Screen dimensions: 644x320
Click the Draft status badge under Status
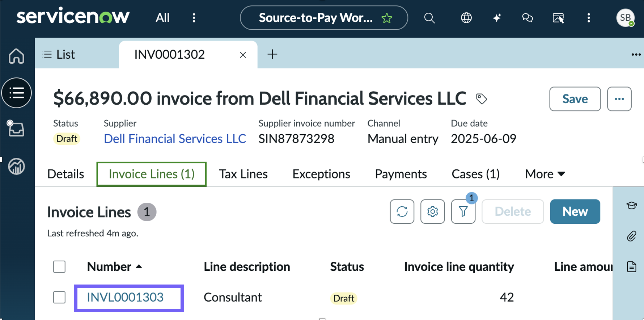[67, 139]
